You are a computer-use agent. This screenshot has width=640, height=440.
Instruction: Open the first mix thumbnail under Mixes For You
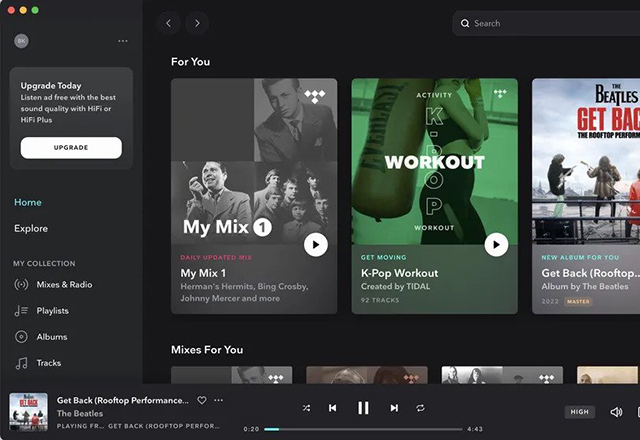click(x=231, y=375)
